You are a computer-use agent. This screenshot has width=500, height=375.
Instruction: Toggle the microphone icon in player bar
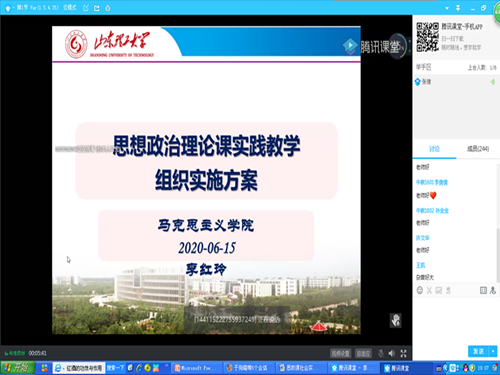pyautogui.click(x=381, y=353)
